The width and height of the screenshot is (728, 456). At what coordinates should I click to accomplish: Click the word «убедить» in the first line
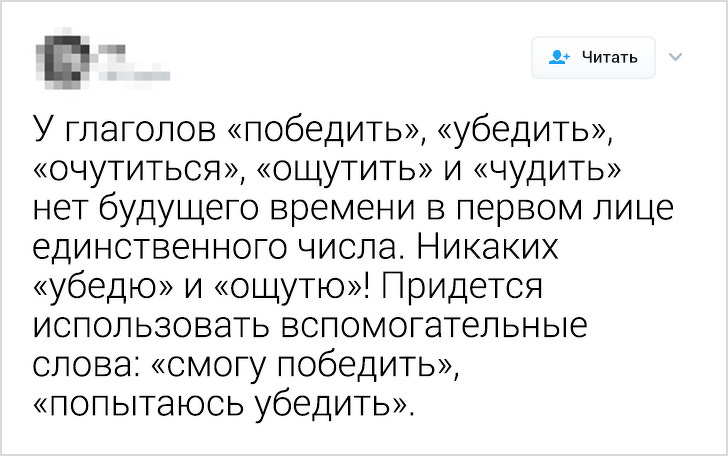(527, 130)
